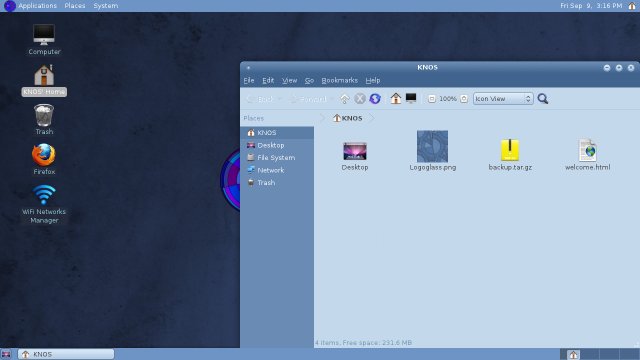Open the Bookmarks menu
The height and width of the screenshot is (360, 640).
(339, 80)
